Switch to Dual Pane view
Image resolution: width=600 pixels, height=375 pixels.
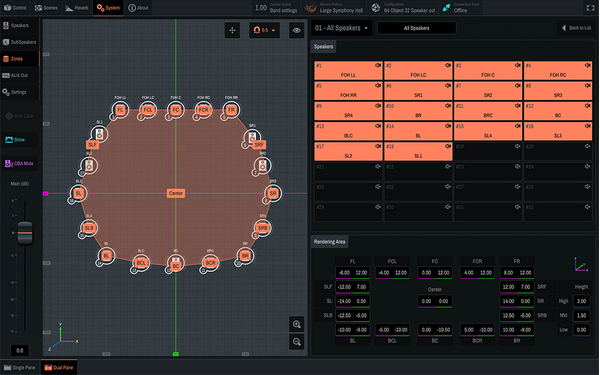click(59, 367)
